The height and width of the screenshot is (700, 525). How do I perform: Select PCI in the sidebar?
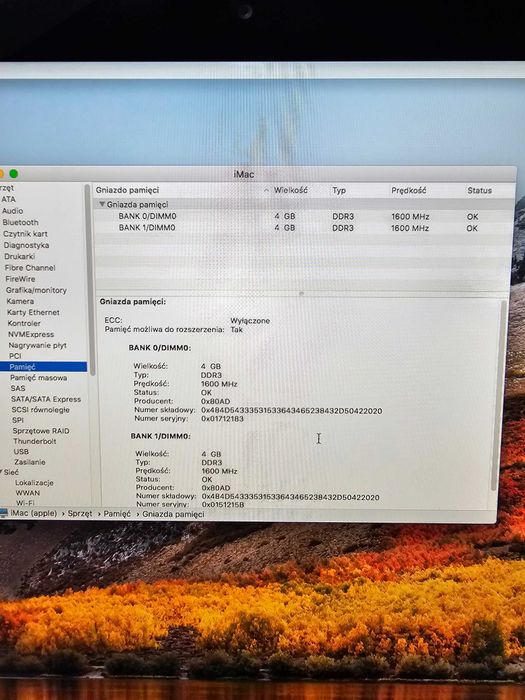pos(15,356)
